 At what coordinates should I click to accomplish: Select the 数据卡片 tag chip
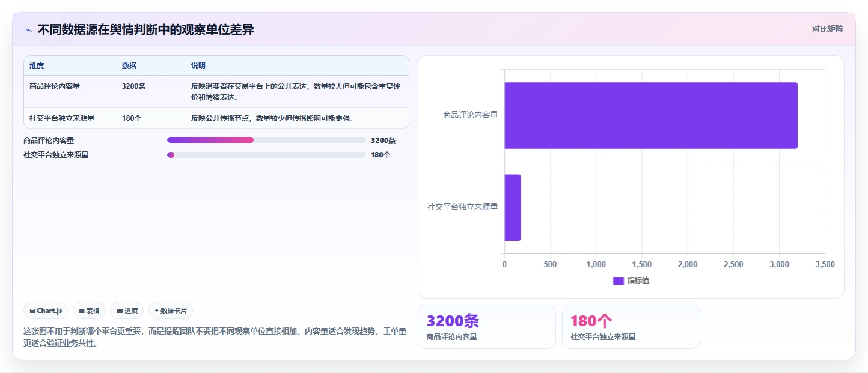point(171,311)
